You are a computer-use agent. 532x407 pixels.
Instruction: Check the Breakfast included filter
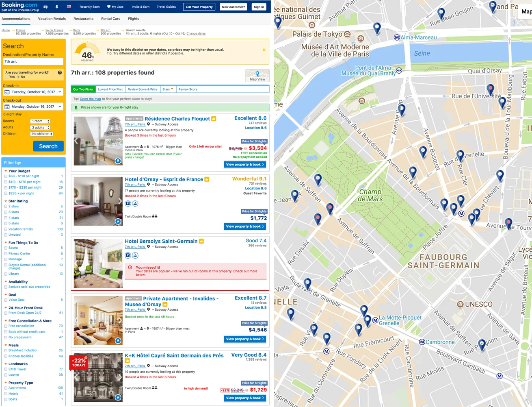6,350
